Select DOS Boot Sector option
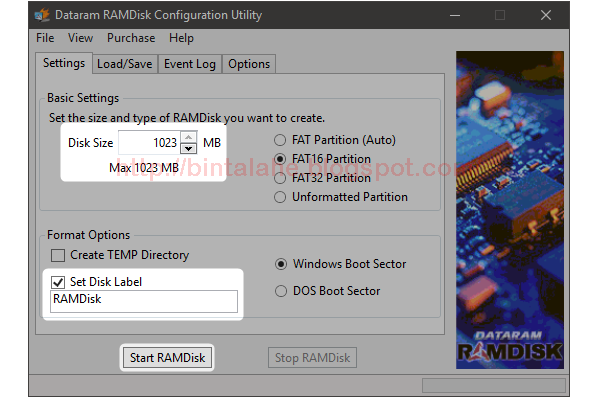Screen dimensions: 598x406 coord(328,291)
